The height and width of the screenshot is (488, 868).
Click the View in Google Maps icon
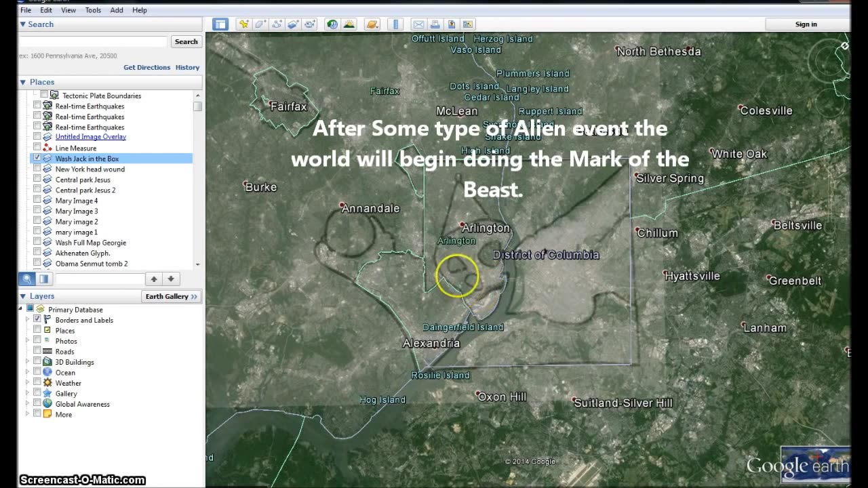point(468,24)
